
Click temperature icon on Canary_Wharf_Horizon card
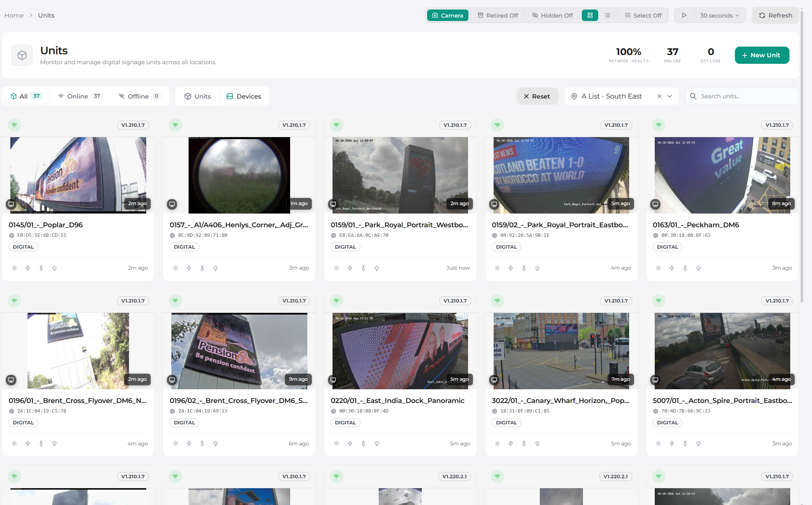(x=524, y=443)
